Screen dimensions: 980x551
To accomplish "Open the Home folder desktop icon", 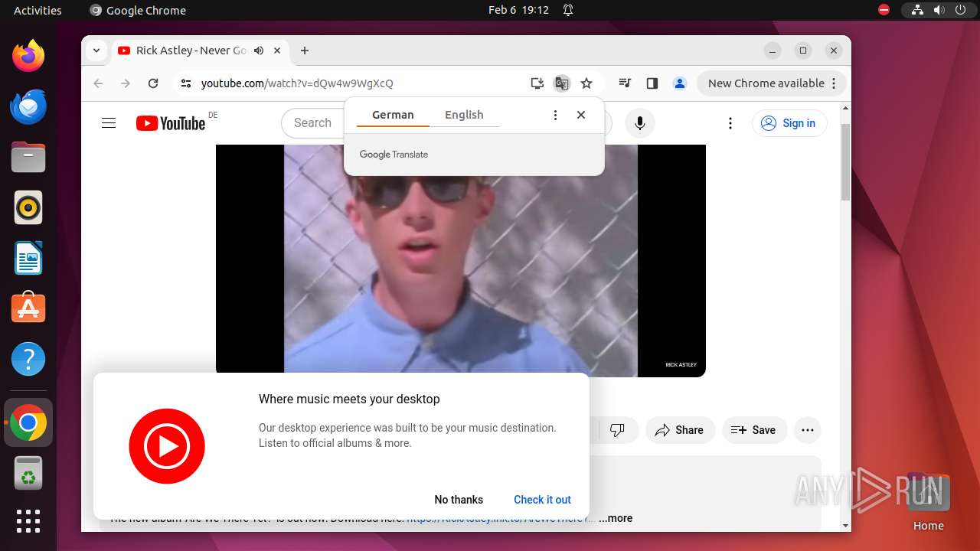I will [928, 501].
